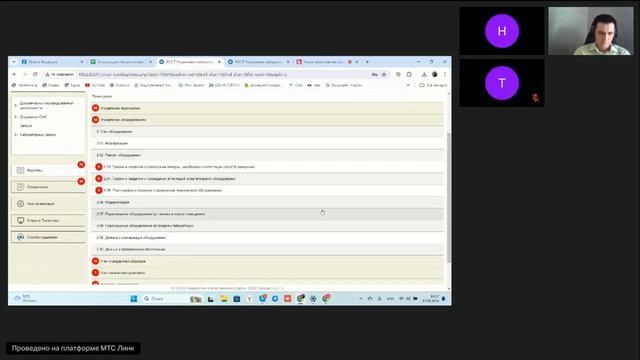Open the all bookmarks folder
The width and height of the screenshot is (640, 360).
coord(433,85)
